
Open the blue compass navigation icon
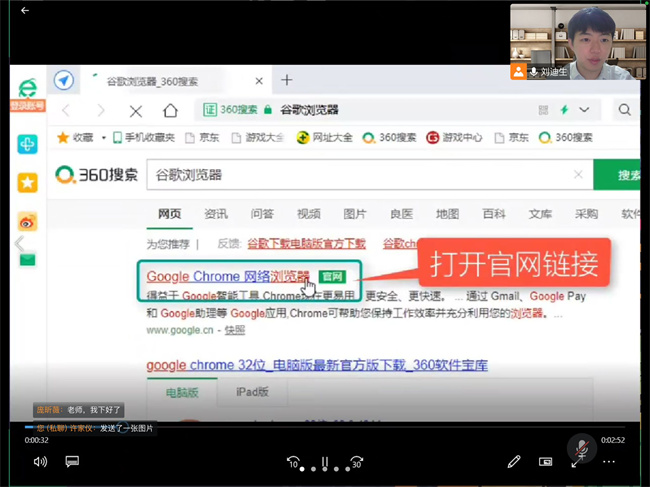64,80
